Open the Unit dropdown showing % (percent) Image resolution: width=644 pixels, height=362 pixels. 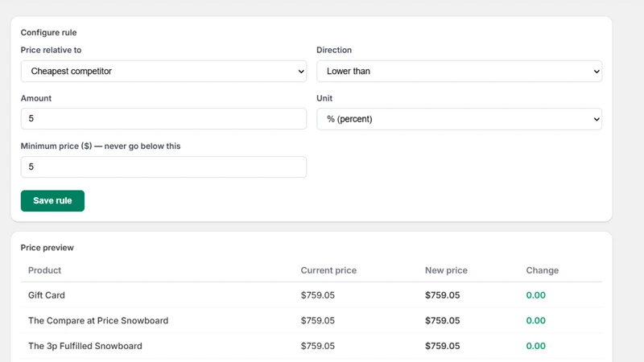(x=459, y=119)
